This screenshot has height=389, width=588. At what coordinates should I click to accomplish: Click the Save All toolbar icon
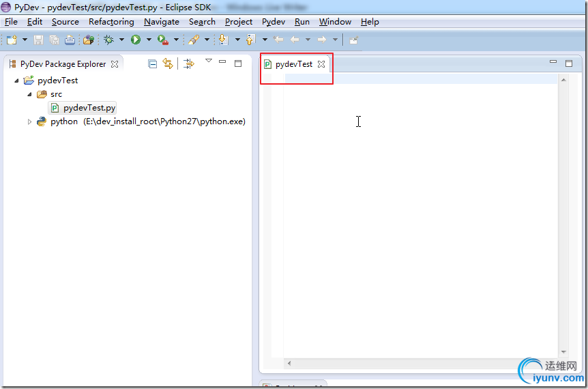(54, 40)
